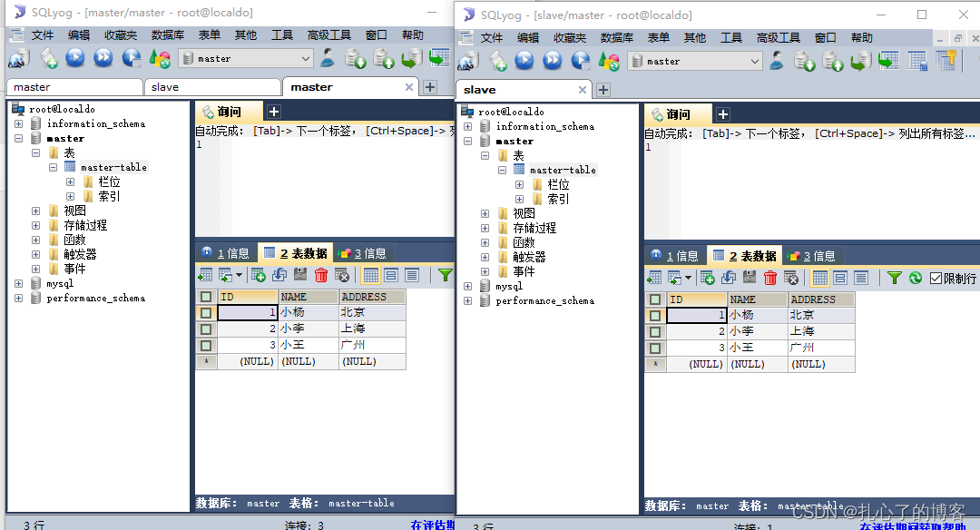Click the green funnel filter icon in the right data grid toolbar
Image resolution: width=980 pixels, height=530 pixels.
pyautogui.click(x=894, y=278)
